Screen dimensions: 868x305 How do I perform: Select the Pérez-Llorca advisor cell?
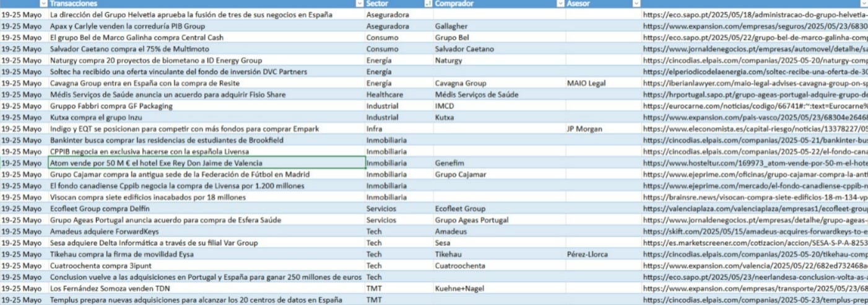tap(603, 254)
